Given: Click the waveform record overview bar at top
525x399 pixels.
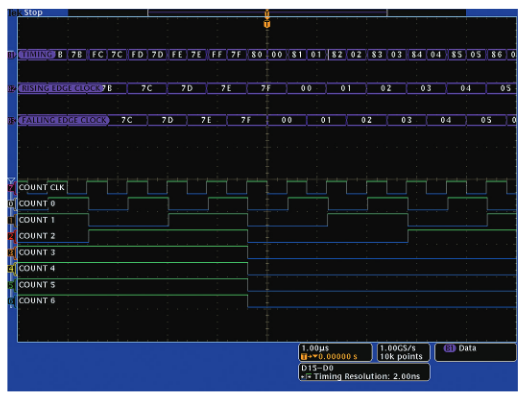Looking at the screenshot, I should click(267, 13).
